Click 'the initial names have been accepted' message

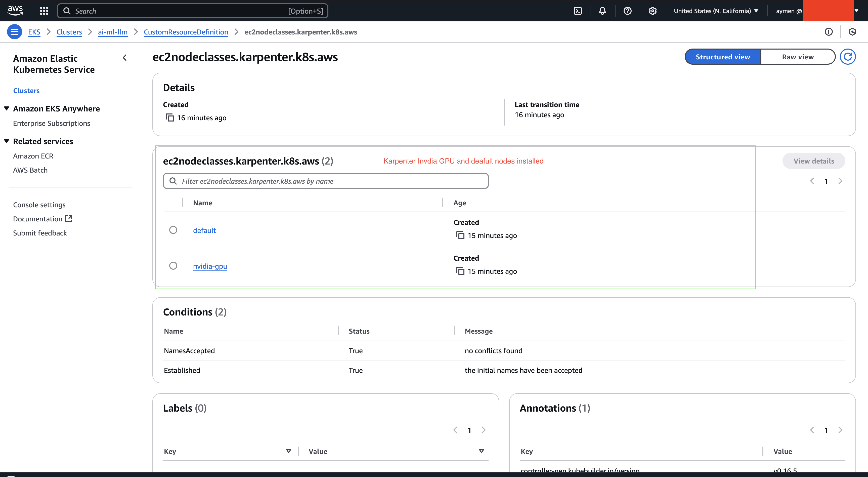(523, 370)
